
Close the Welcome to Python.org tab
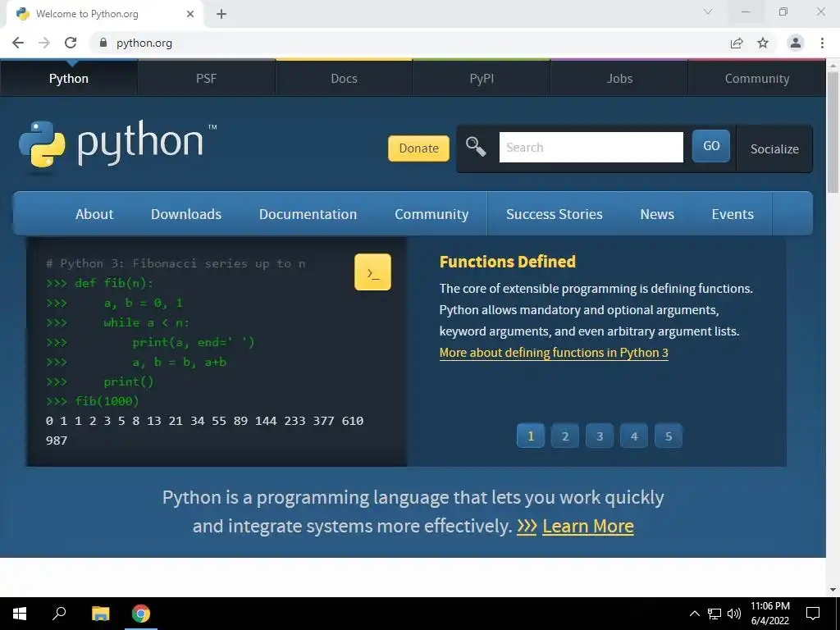190,14
